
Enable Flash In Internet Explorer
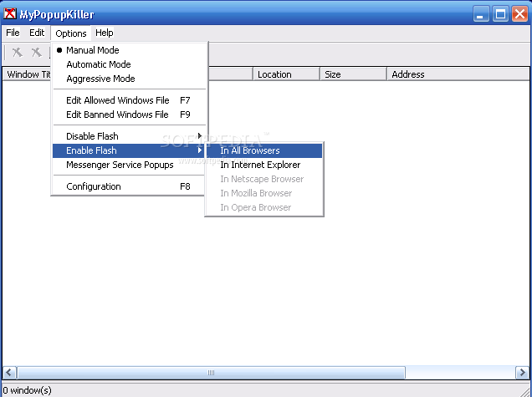(264, 165)
